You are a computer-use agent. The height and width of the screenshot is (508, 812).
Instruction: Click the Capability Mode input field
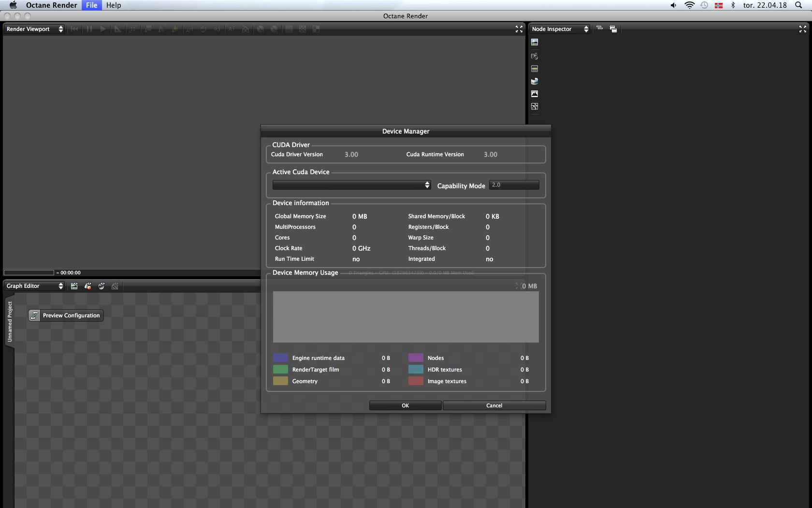point(514,185)
